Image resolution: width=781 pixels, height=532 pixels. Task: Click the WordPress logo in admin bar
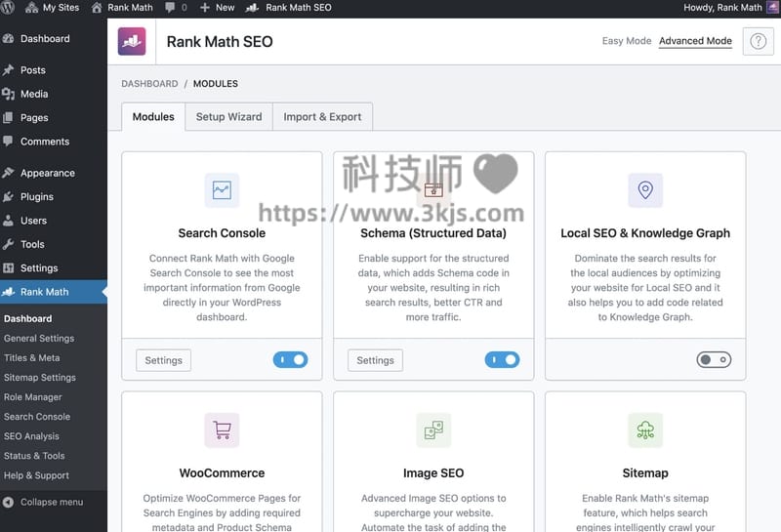point(7,7)
